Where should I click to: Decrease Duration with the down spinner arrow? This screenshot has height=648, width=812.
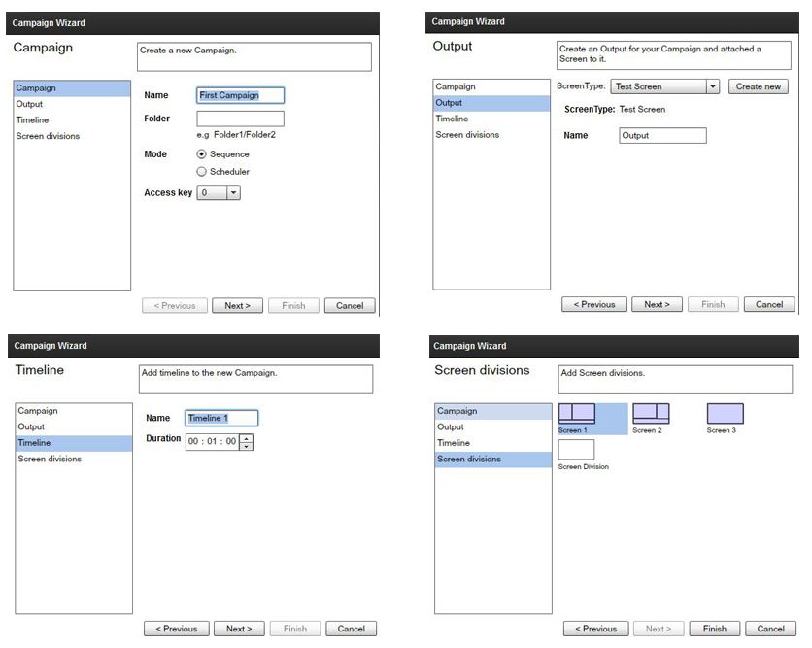(x=246, y=446)
